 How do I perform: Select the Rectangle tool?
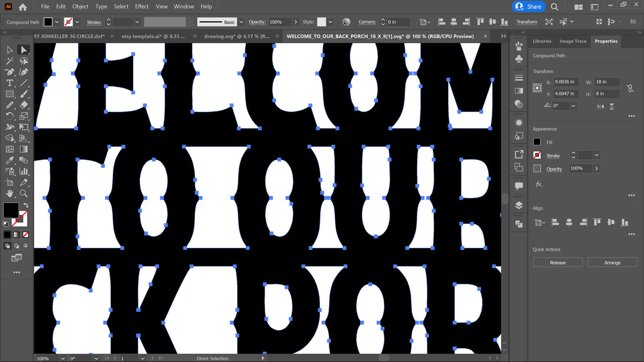tap(10, 94)
